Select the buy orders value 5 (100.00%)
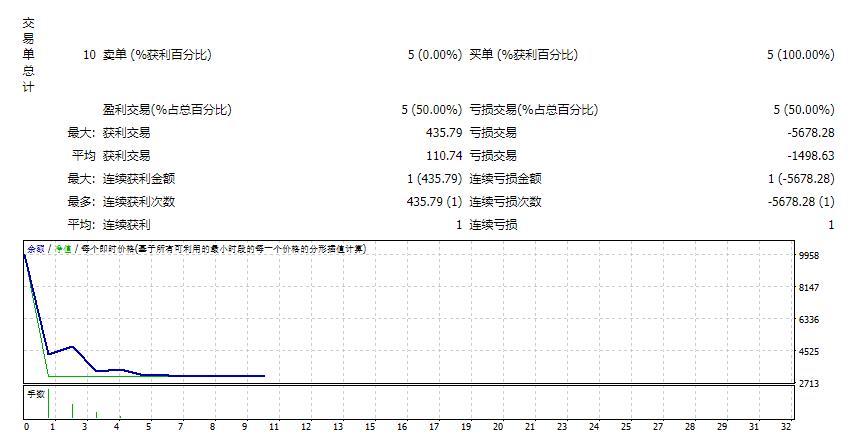Screen dimensions: 859x439 (800, 55)
